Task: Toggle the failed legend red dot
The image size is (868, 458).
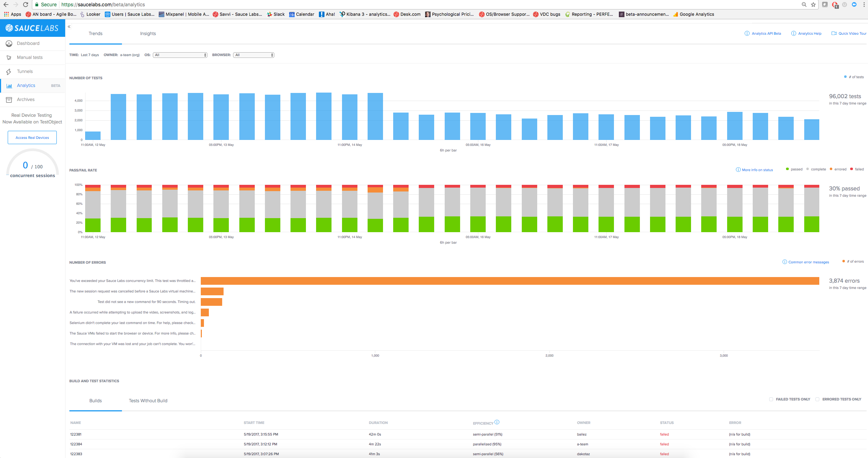Action: pos(852,169)
